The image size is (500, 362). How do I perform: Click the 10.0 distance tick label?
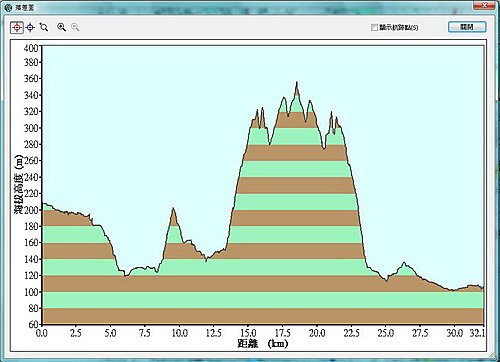pyautogui.click(x=180, y=333)
